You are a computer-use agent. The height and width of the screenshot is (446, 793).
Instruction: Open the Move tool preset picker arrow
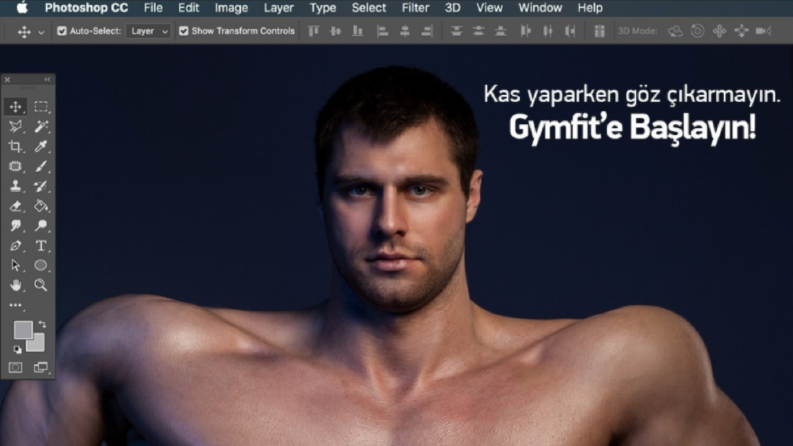41,32
